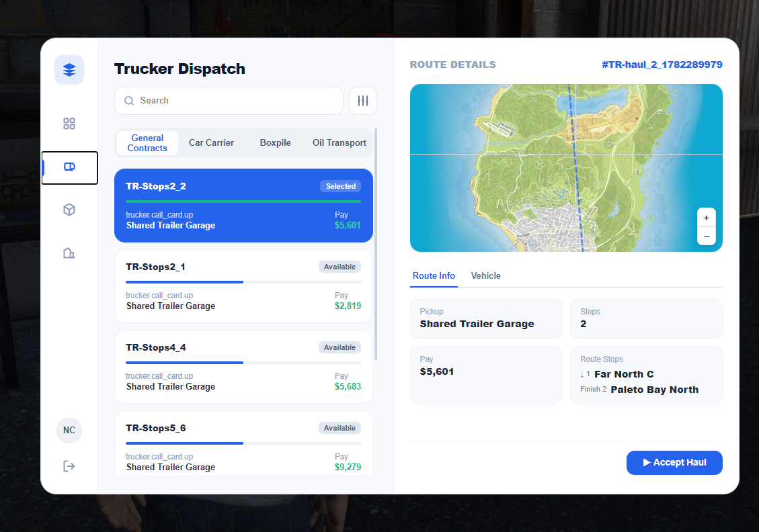Open the filter sliders button

pyautogui.click(x=363, y=101)
